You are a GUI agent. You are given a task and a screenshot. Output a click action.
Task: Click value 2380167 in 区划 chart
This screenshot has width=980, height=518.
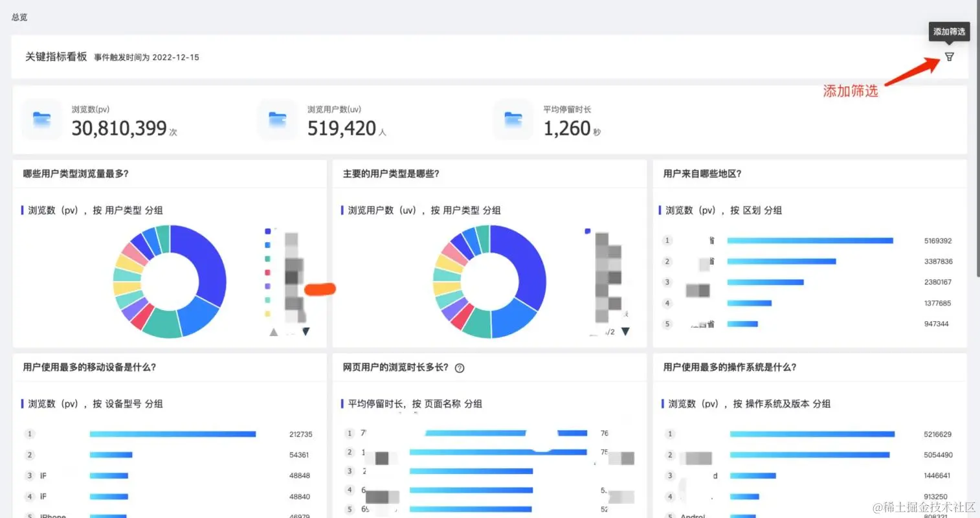(938, 282)
